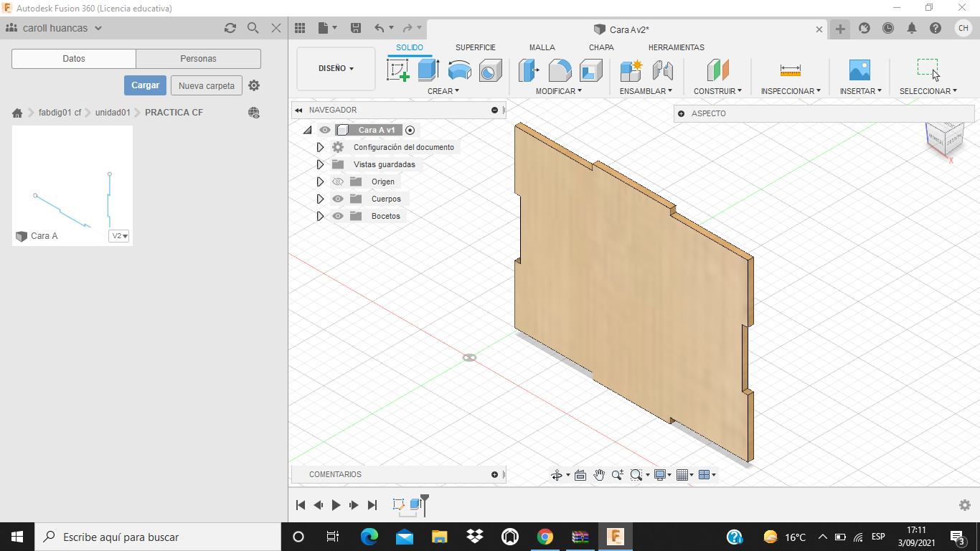Switch to the MALLA tab

(542, 47)
